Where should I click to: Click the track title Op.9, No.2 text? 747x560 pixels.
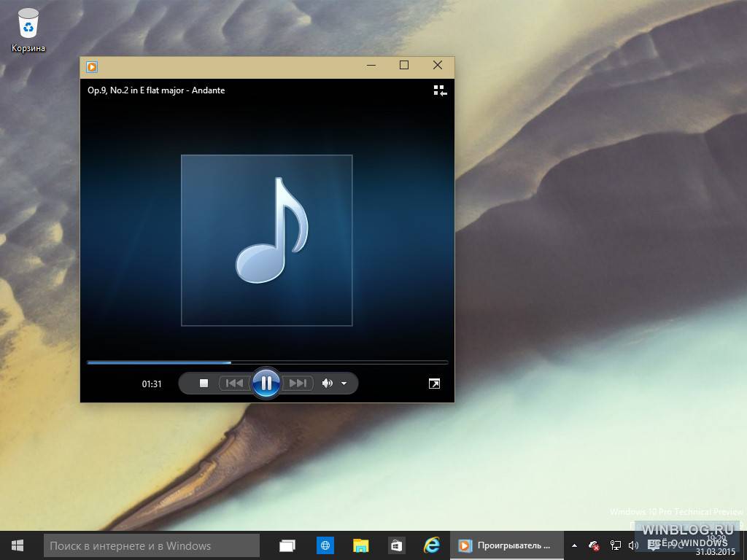pyautogui.click(x=156, y=90)
